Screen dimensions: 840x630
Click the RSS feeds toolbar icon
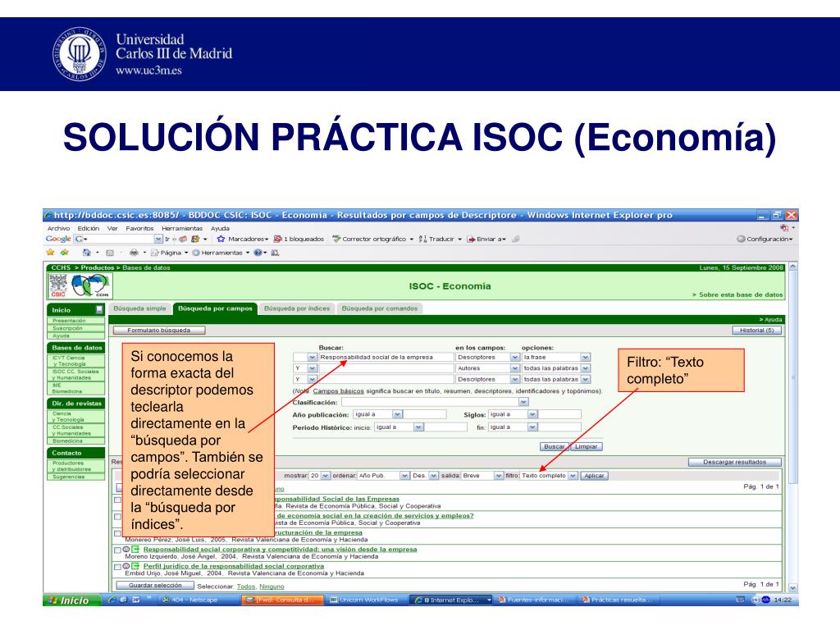click(110, 253)
